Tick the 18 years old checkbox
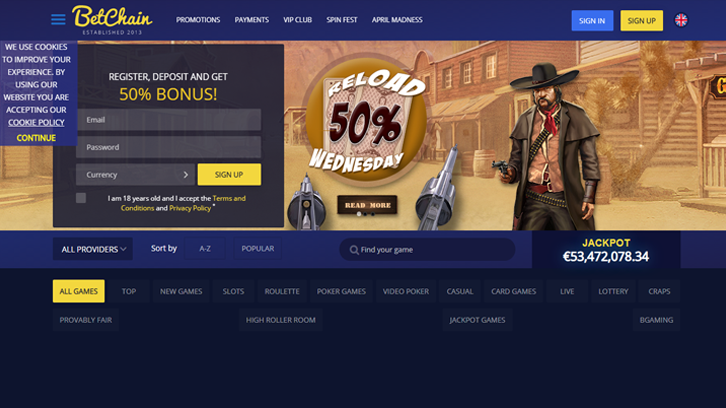726x408 pixels. tap(81, 198)
